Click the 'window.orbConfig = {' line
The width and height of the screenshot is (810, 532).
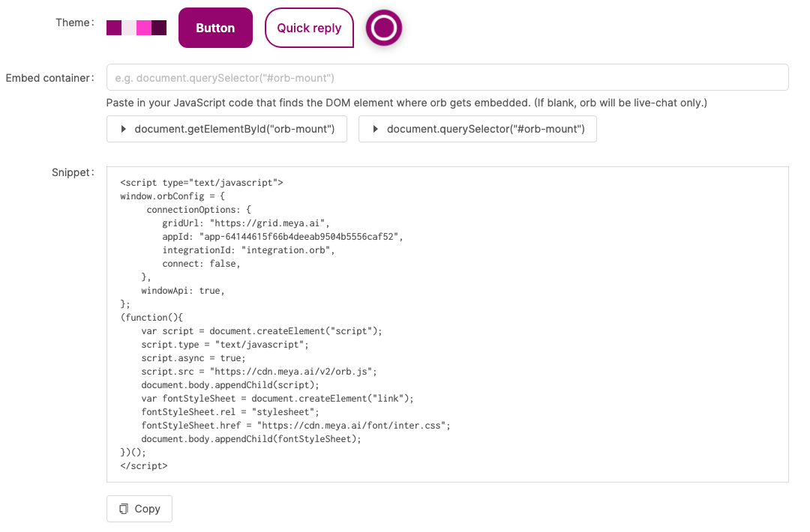point(172,196)
